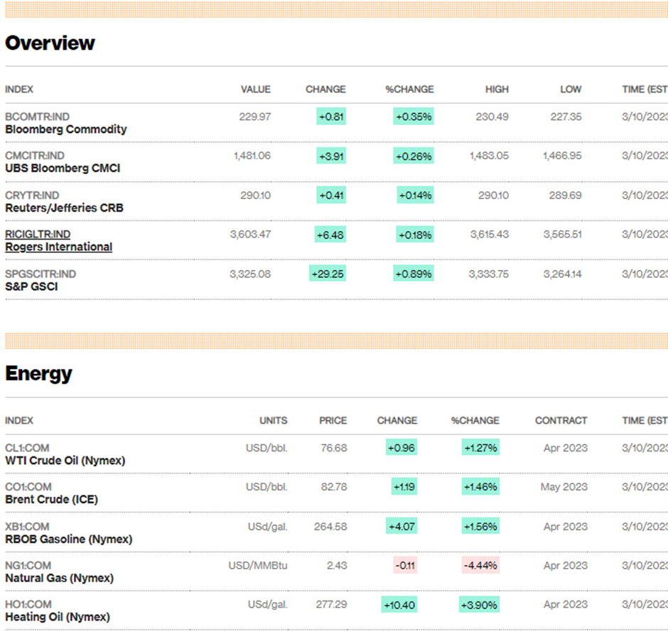
Task: Open the UBS Bloomberg CMCI link
Action: tap(63, 168)
